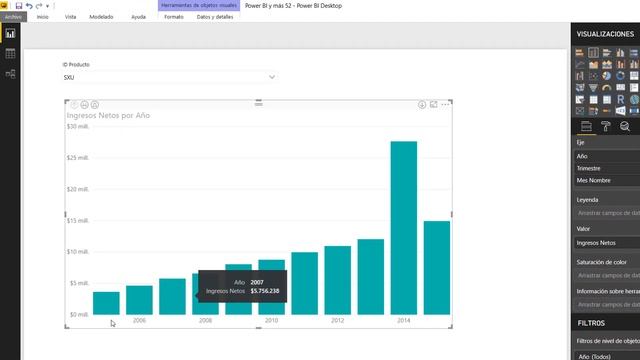Image resolution: width=640 pixels, height=360 pixels.
Task: Click the chart title Ingresos Netos por Año
Action: (108, 116)
